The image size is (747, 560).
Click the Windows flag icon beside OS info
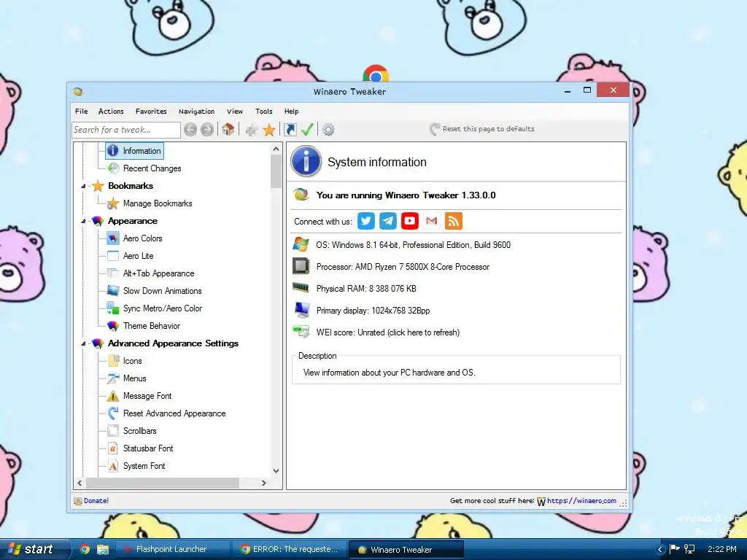[301, 244]
